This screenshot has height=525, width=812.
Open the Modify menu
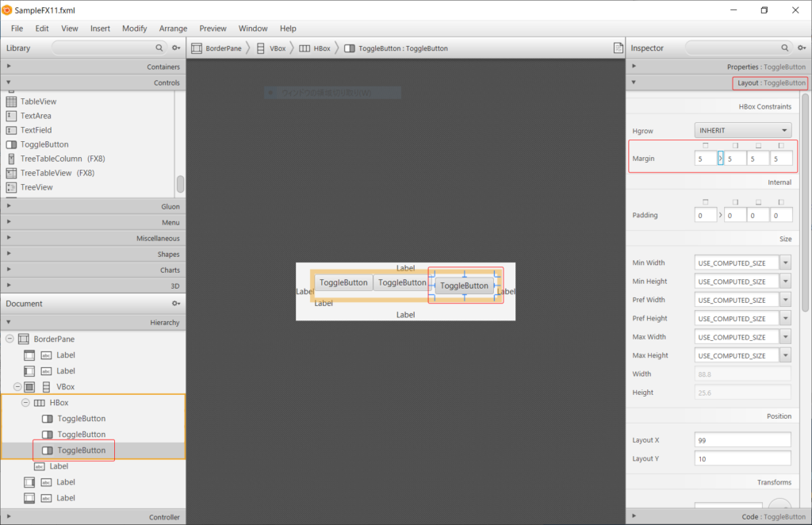click(134, 28)
